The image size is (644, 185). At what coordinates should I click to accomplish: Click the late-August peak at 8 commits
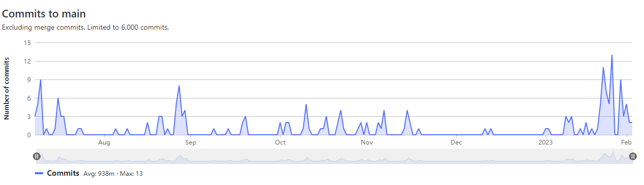(x=179, y=86)
